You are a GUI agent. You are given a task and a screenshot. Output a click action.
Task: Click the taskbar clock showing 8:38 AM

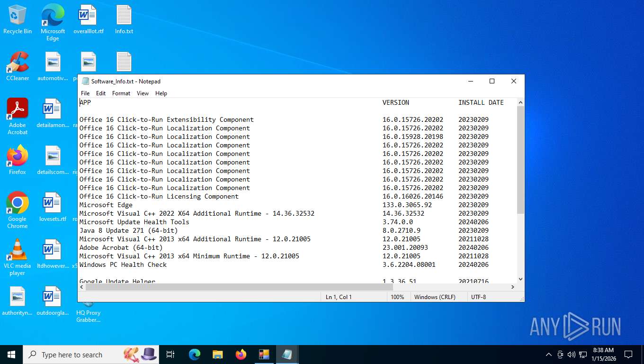pos(603,355)
